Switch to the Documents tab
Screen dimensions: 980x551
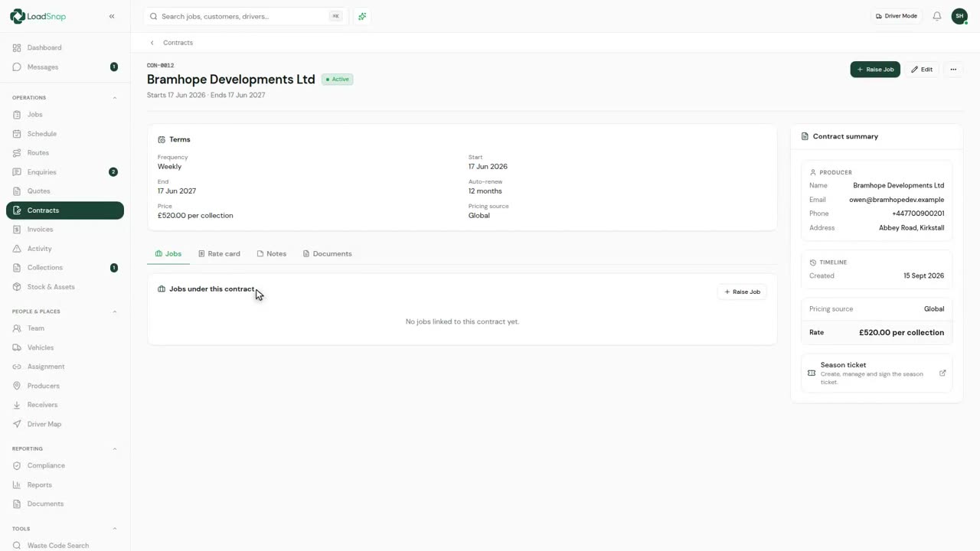pos(327,253)
